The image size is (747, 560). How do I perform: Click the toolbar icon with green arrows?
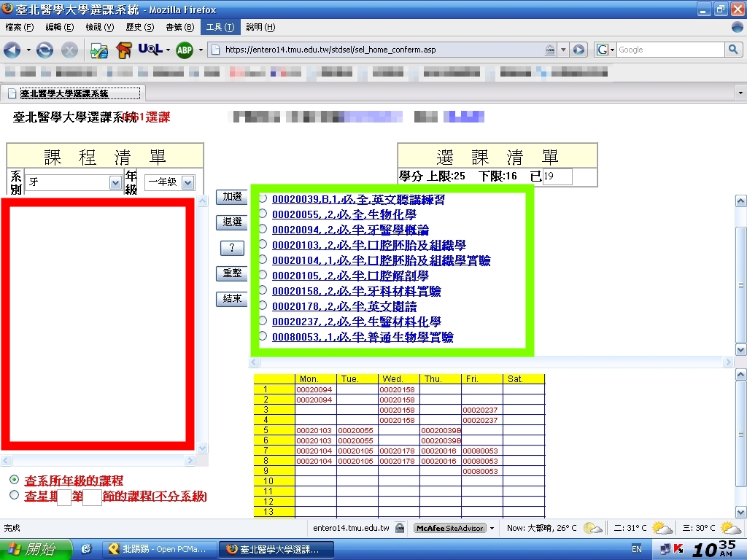click(99, 50)
